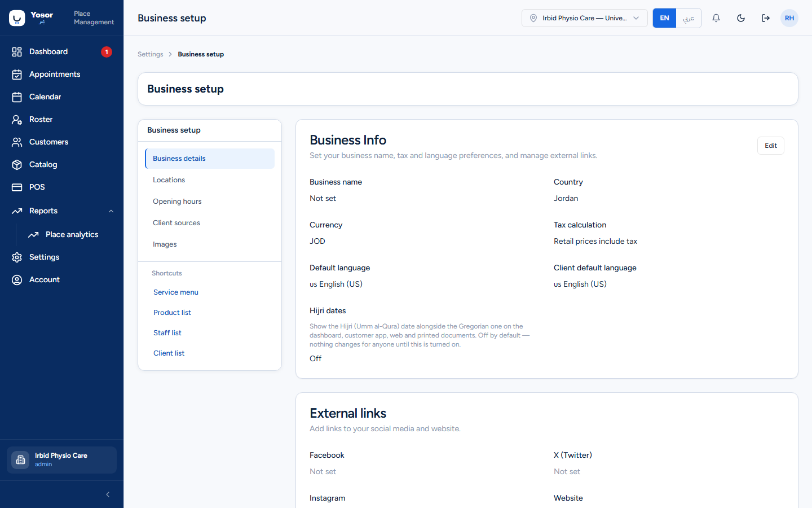Click the Country value Jordan

566,199
